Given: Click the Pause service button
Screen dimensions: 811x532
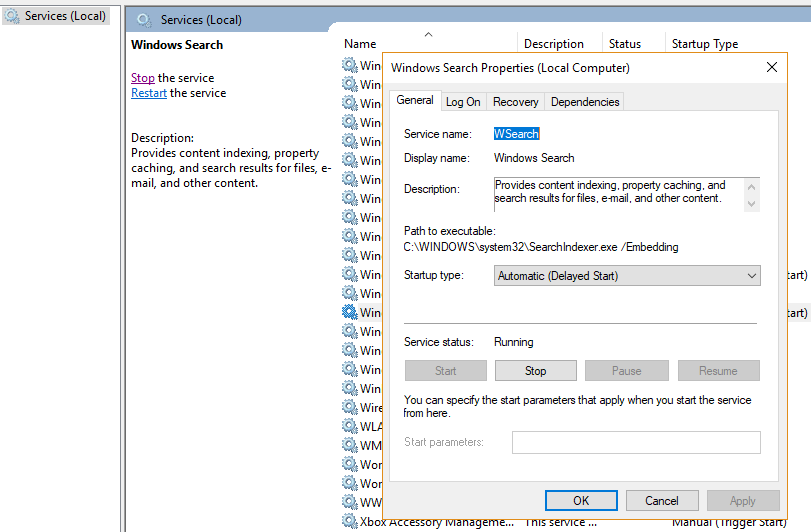Looking at the screenshot, I should pyautogui.click(x=626, y=371).
